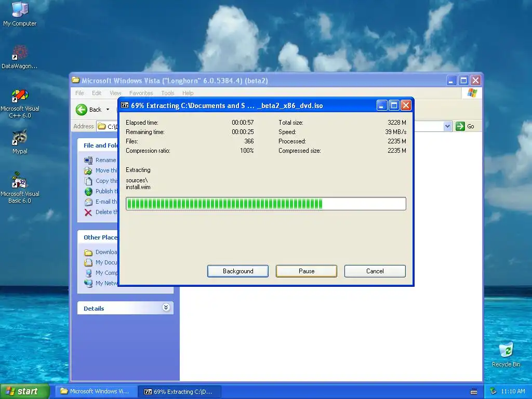532x399 pixels.
Task: Click the install.wim file name text
Action: coord(138,187)
